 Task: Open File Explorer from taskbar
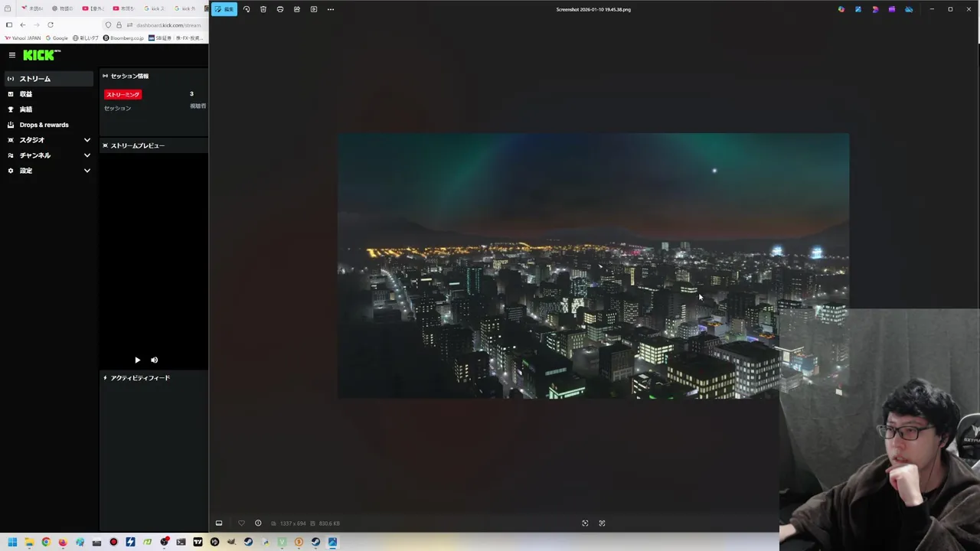point(29,542)
